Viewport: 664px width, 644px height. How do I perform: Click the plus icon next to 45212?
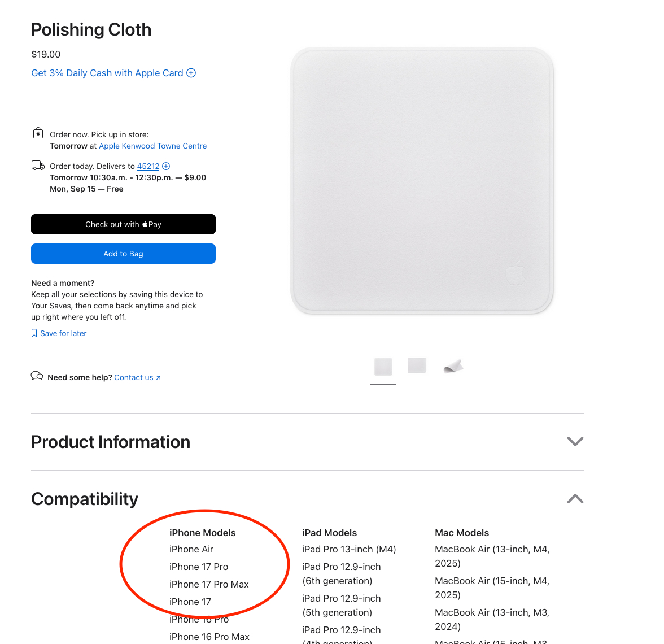[x=166, y=166]
